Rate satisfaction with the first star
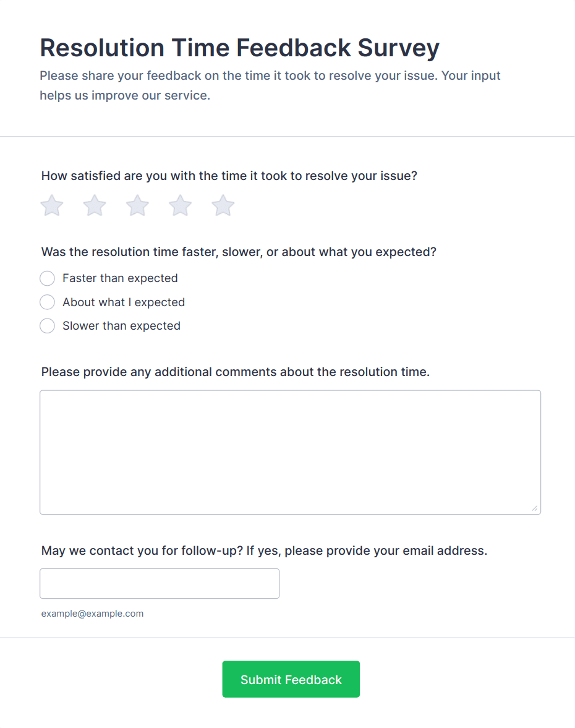This screenshot has height=728, width=575. pyautogui.click(x=52, y=206)
